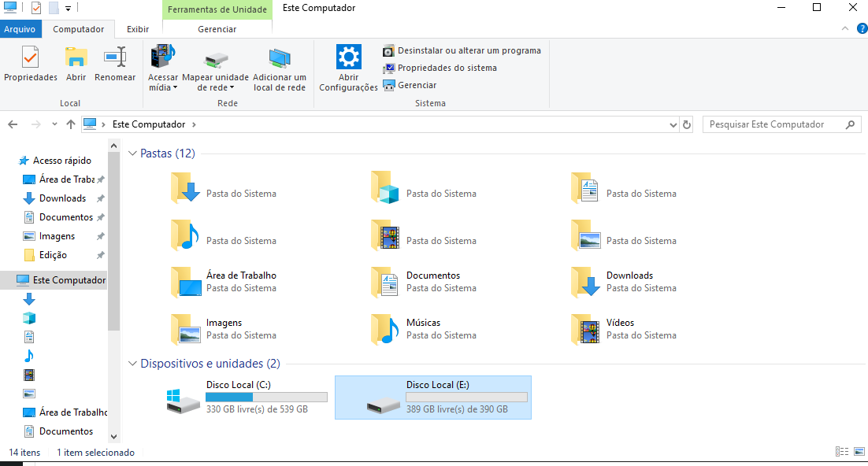Select Acesso rápido in navigation pane
The image size is (868, 466).
tap(62, 161)
